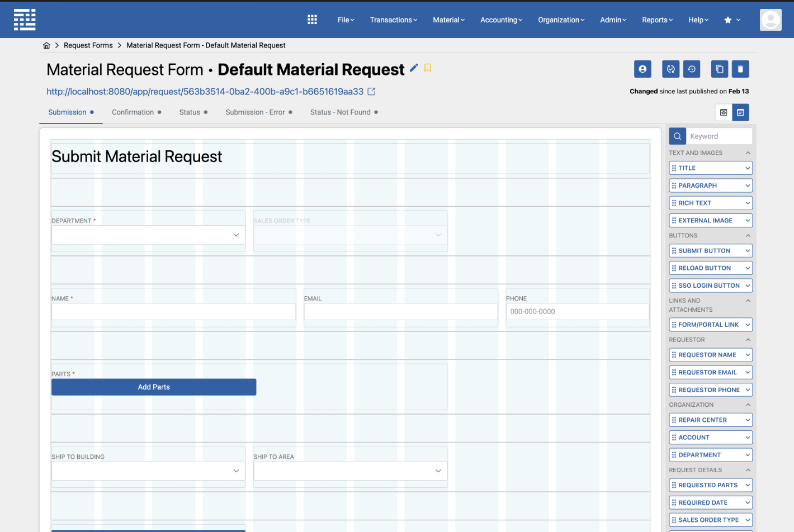Screen dimensions: 794x532
Task: Click the edit pencil next to the form title
Action: 414,68
